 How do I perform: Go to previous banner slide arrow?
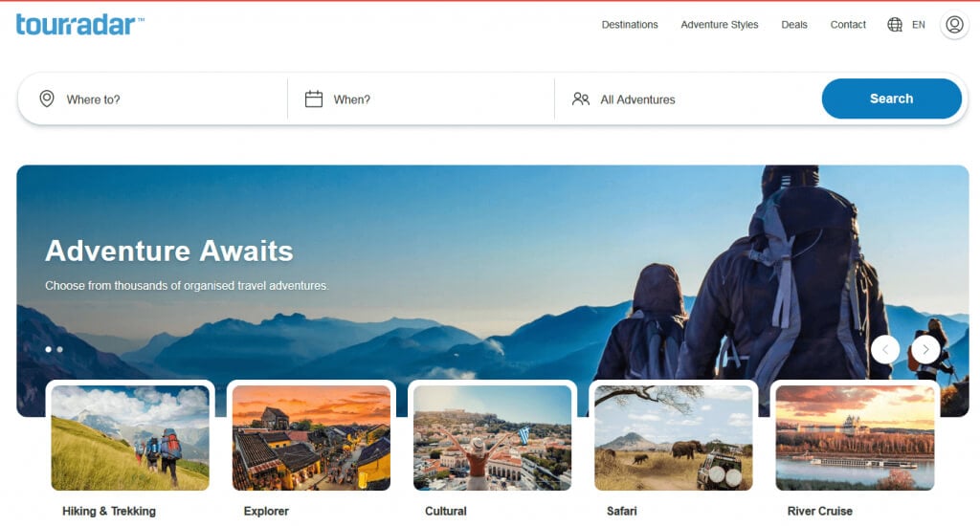point(885,349)
